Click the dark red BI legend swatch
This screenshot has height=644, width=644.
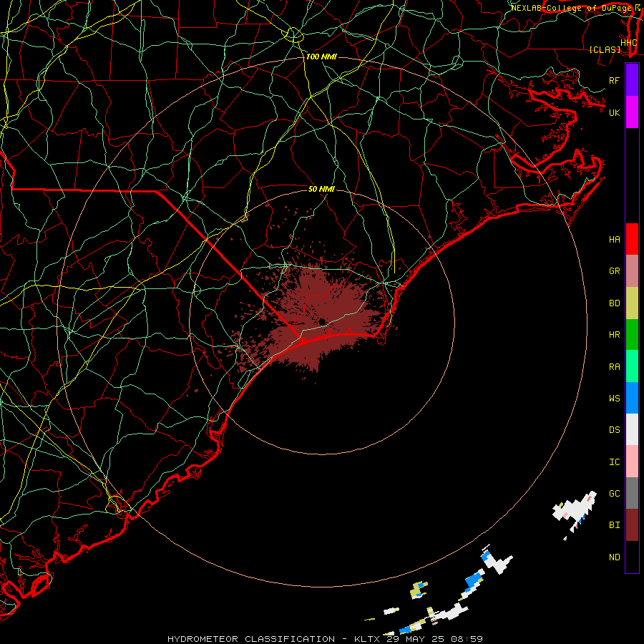632,525
